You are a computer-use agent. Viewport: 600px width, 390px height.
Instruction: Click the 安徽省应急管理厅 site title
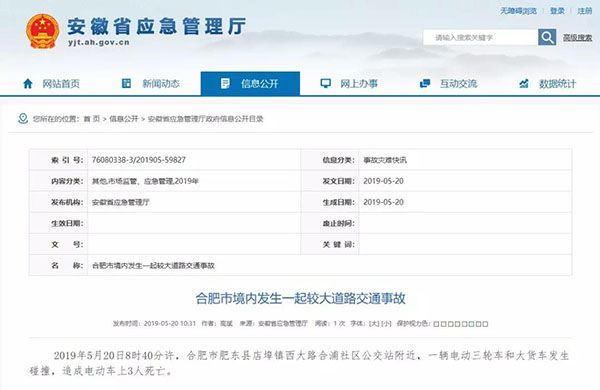coord(157,26)
